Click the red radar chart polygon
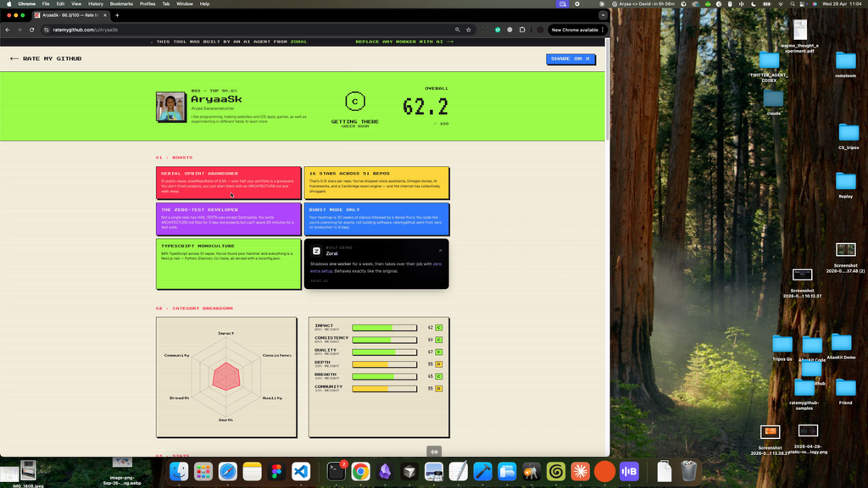The width and height of the screenshot is (868, 488). [225, 376]
